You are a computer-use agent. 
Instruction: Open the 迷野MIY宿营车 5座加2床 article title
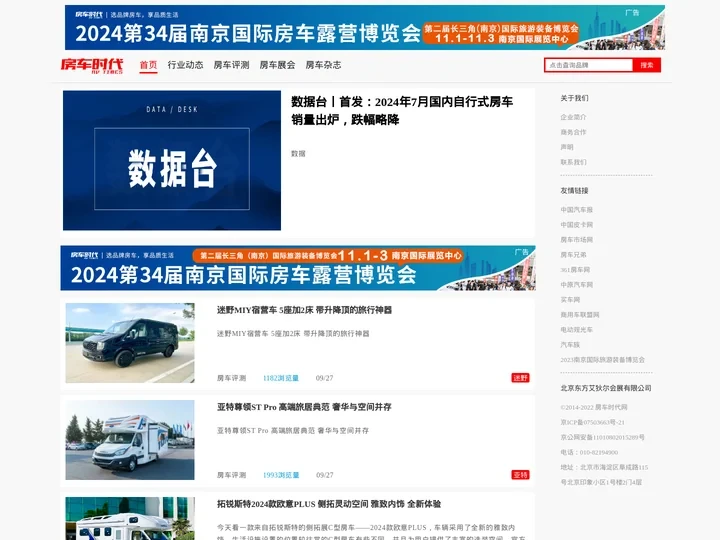point(304,310)
